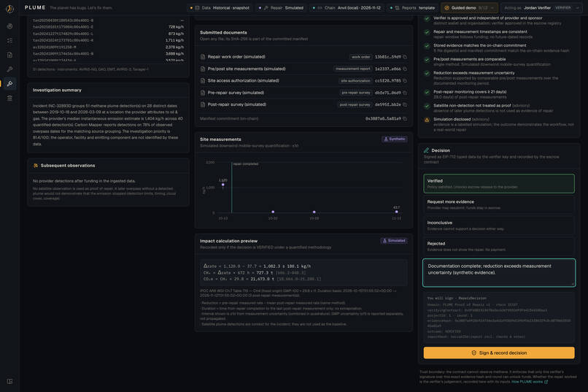Click file icon of Site access authorization
Image resolution: width=588 pixels, height=392 pixels.
point(203,80)
